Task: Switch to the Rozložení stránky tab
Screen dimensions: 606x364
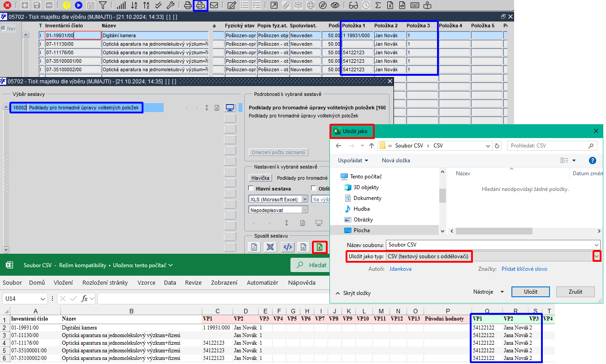Action: (x=105, y=282)
